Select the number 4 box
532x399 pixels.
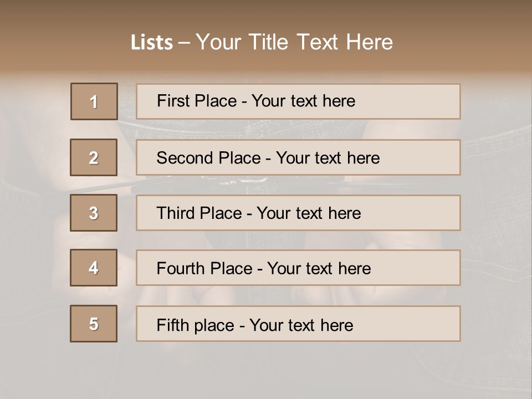[x=94, y=268]
